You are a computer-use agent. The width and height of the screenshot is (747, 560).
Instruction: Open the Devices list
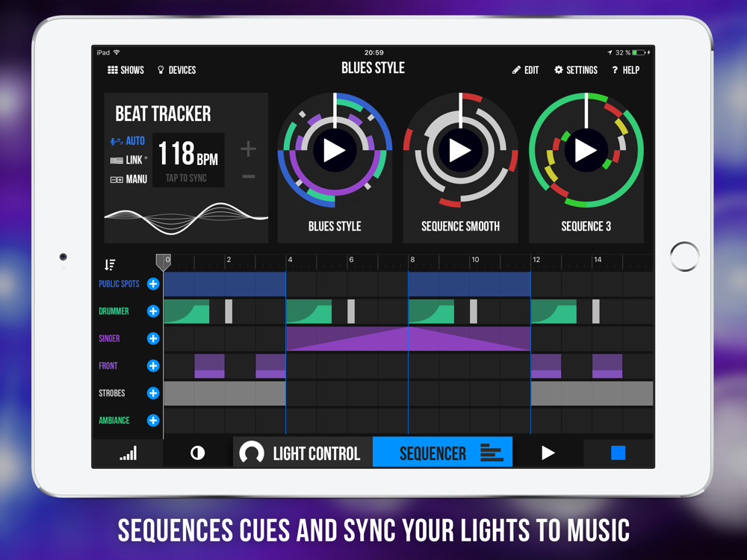[177, 70]
